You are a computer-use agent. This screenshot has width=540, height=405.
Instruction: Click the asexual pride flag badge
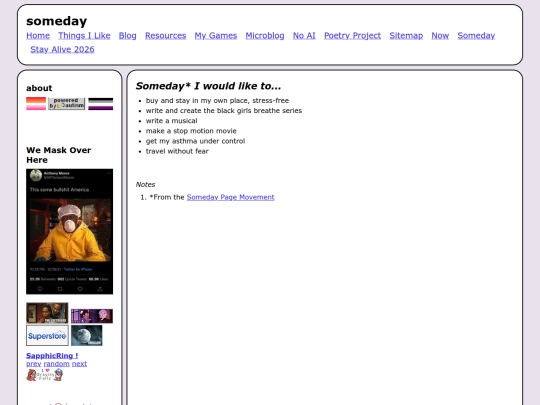coord(101,104)
